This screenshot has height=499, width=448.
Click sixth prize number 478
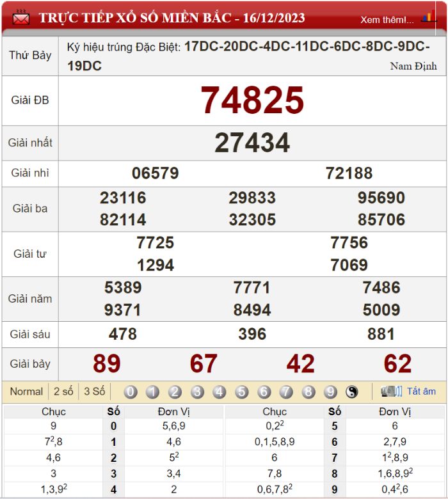(x=123, y=335)
